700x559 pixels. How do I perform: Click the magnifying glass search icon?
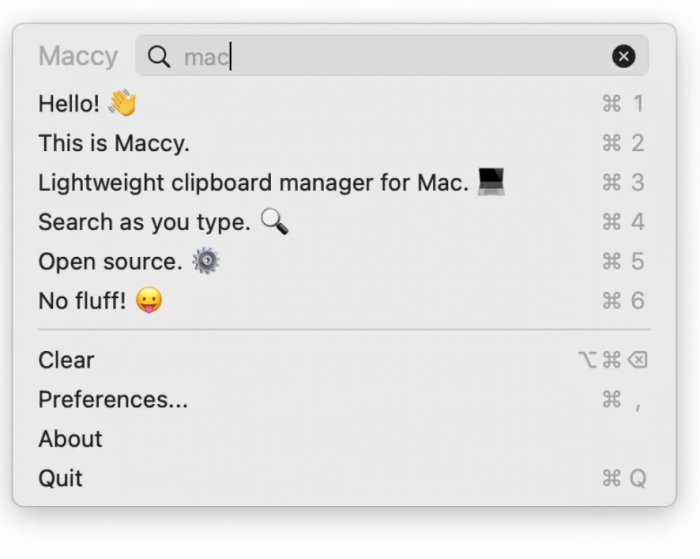coord(159,57)
